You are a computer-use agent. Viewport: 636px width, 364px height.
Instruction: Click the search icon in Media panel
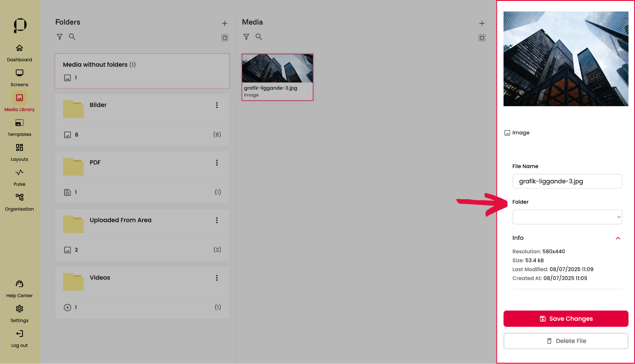click(x=259, y=37)
